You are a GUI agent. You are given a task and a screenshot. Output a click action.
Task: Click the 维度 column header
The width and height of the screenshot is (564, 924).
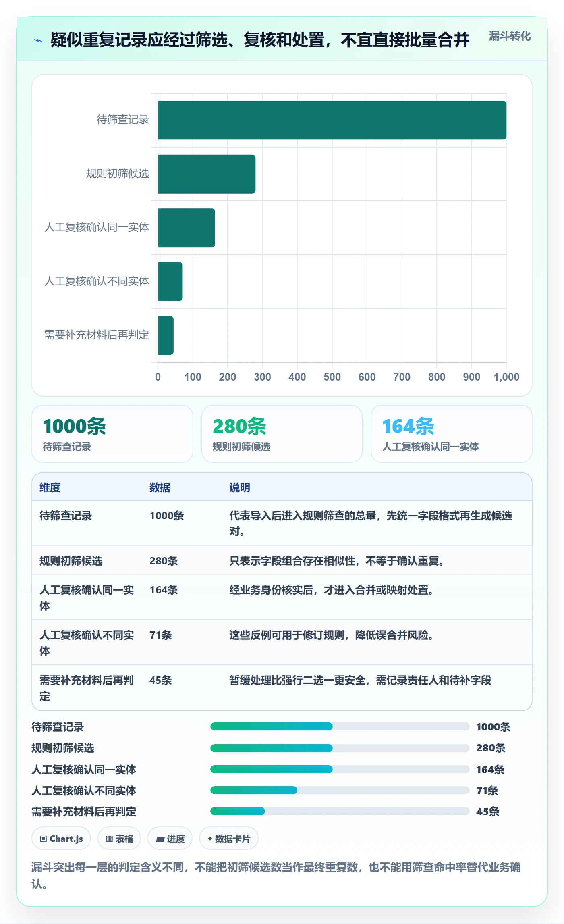[50, 487]
